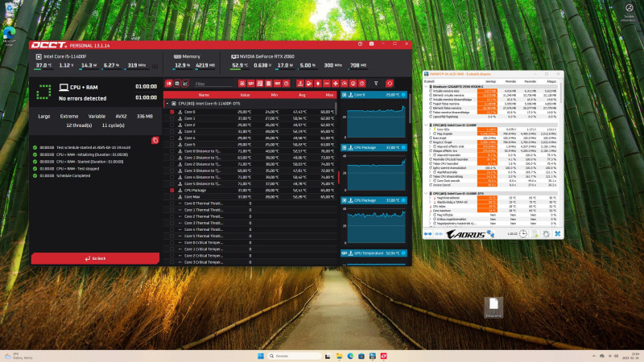Toggle the fan sensor filter icon in OCCT

point(336,84)
